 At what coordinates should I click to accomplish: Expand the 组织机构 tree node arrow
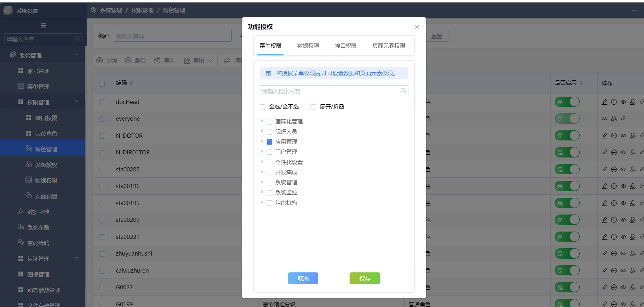pyautogui.click(x=262, y=202)
